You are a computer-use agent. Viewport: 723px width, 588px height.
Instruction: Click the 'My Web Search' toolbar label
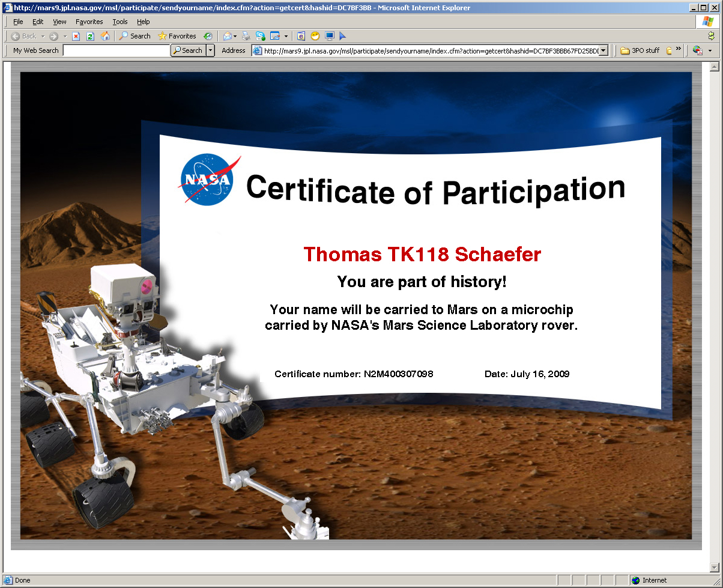click(36, 51)
